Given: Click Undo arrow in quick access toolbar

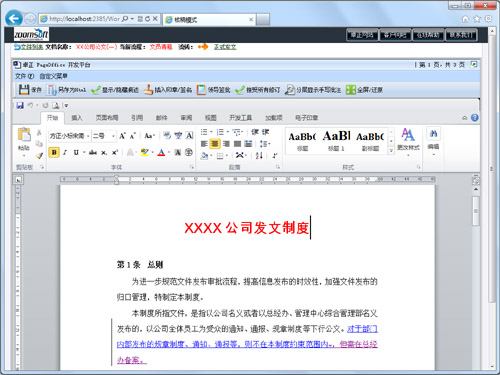Looking at the screenshot, I should 30,105.
